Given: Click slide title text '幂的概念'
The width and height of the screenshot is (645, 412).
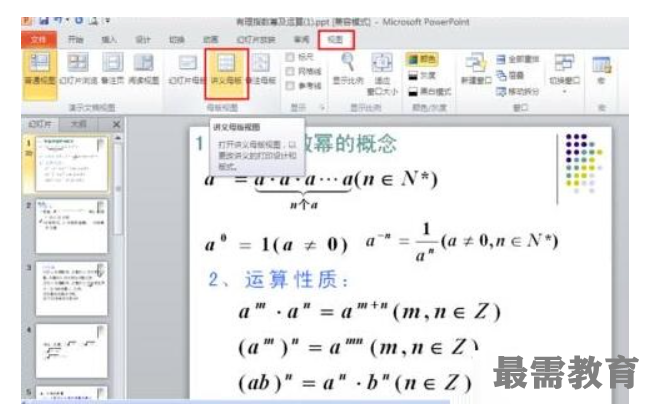Looking at the screenshot, I should tap(357, 144).
